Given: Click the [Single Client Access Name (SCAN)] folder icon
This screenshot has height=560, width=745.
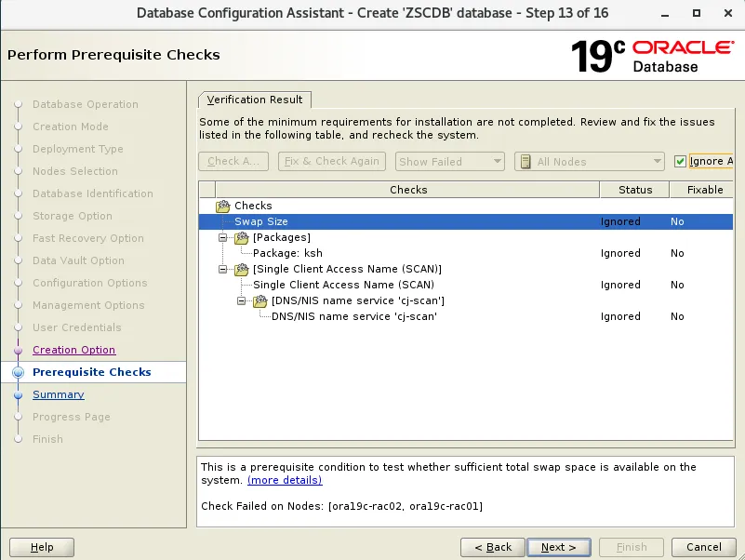Looking at the screenshot, I should pos(242,269).
